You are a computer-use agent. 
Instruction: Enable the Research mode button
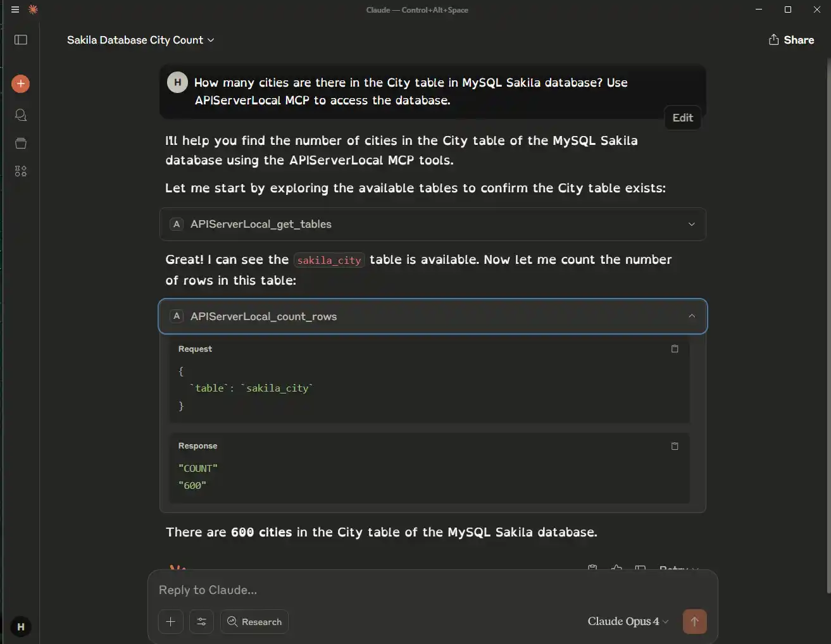pyautogui.click(x=254, y=622)
